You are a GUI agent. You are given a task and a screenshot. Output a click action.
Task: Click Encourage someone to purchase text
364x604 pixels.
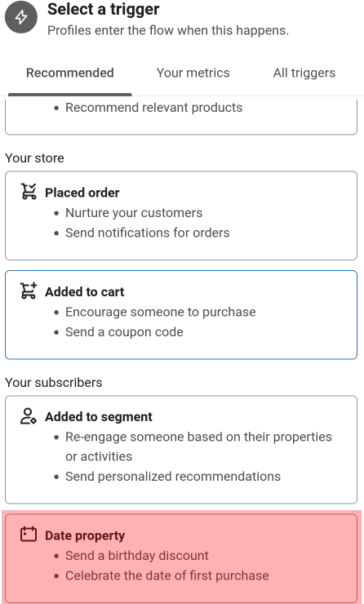point(160,312)
